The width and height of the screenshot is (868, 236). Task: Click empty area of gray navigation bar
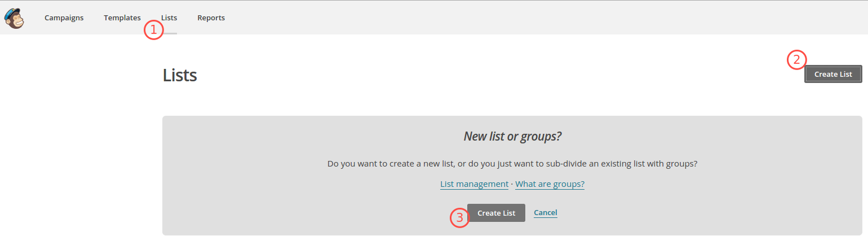point(507,18)
